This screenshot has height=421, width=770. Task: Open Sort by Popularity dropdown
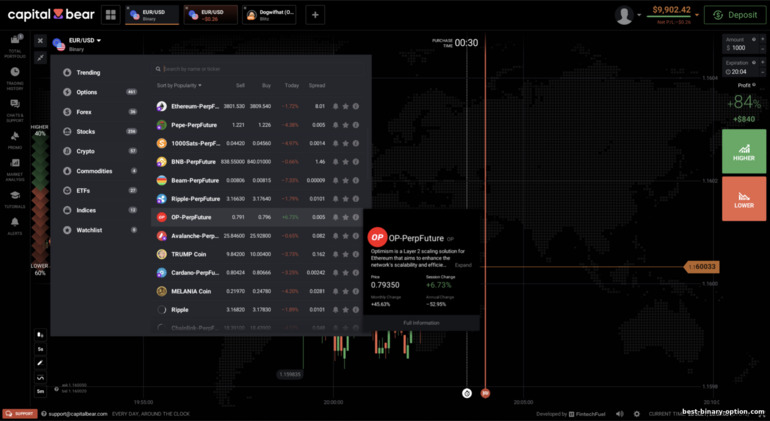pos(179,85)
